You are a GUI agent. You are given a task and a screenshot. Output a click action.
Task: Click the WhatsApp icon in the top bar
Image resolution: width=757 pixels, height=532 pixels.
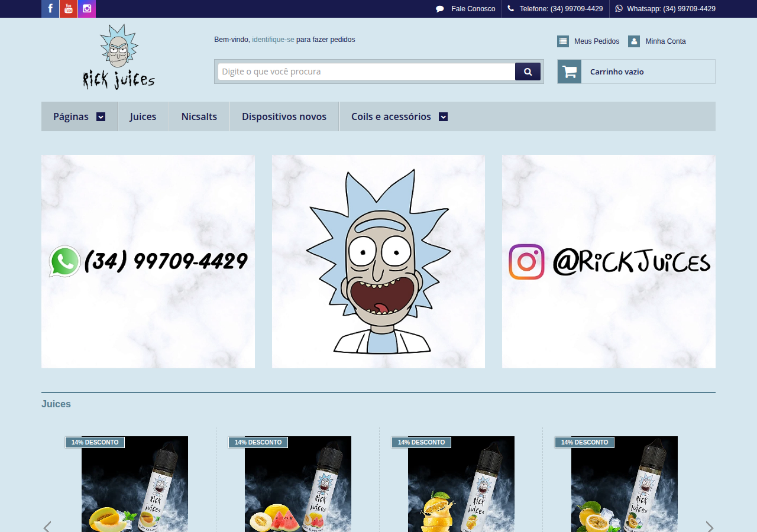pyautogui.click(x=619, y=9)
